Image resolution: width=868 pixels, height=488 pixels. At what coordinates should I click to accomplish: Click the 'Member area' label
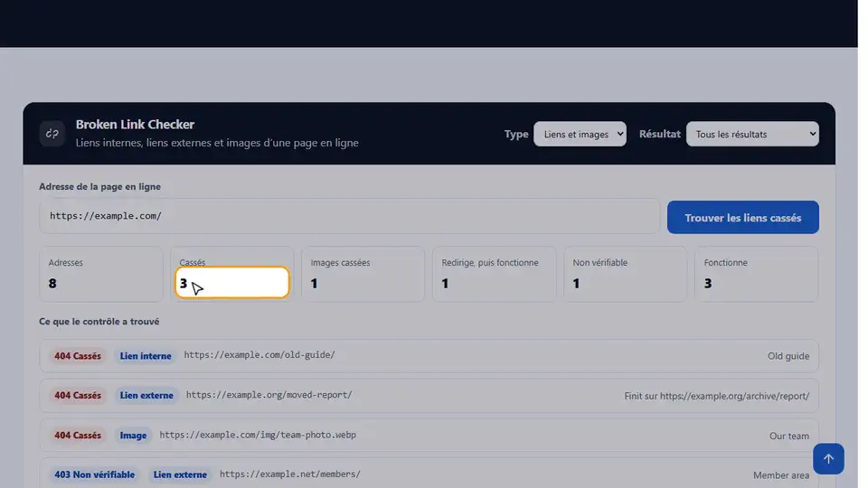(x=781, y=475)
